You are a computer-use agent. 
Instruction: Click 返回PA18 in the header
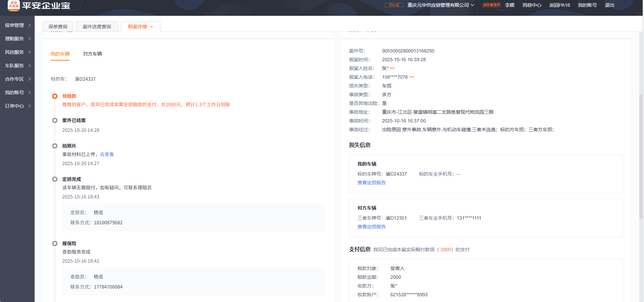click(x=560, y=5)
